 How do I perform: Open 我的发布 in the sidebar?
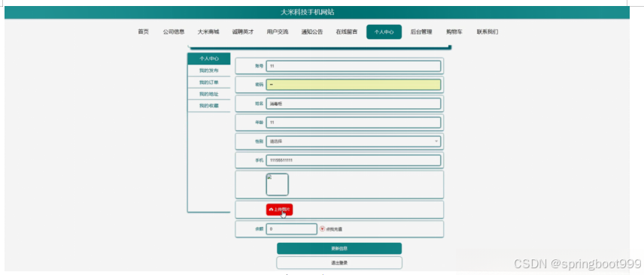(x=209, y=71)
